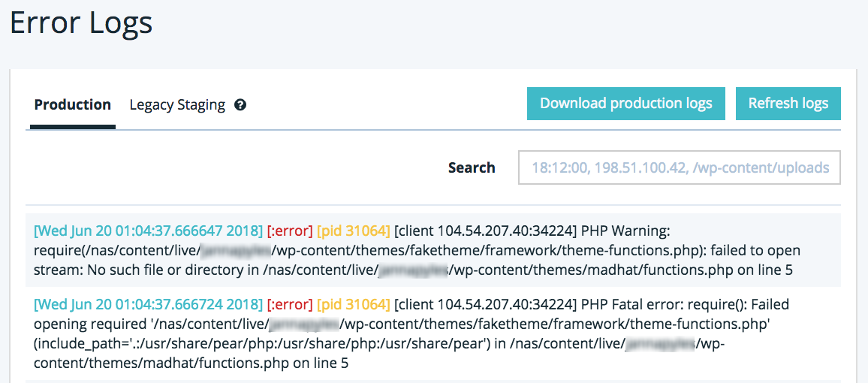Open the Legacy Staging tab

pos(177,105)
